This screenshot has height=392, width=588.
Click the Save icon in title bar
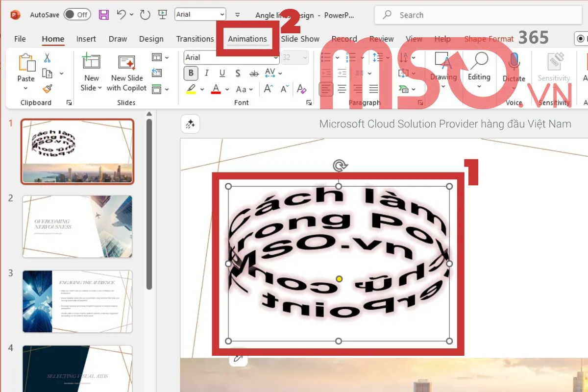pyautogui.click(x=104, y=15)
